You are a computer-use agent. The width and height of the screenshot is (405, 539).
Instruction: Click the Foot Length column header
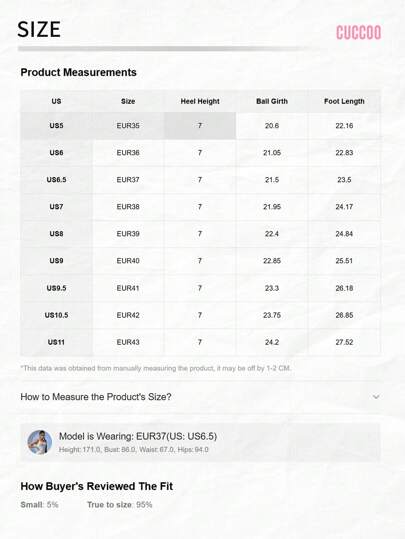coord(344,101)
